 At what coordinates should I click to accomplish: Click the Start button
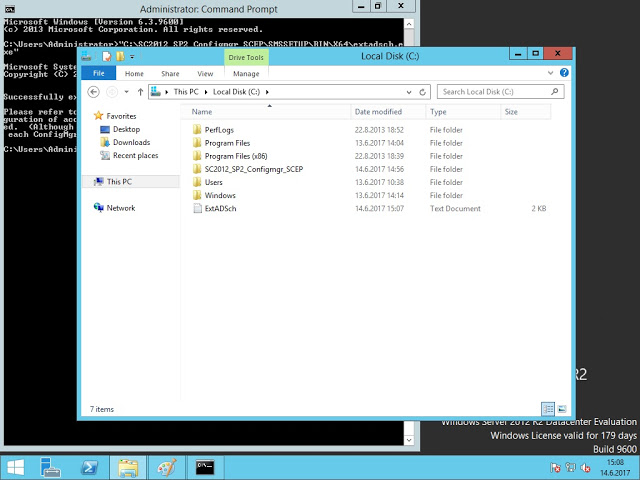[x=15, y=466]
